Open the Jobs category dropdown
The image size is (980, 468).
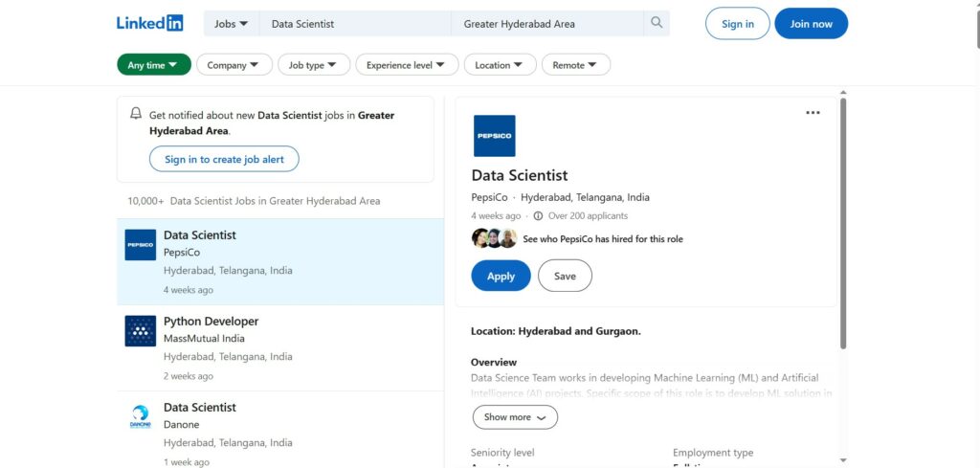(231, 23)
